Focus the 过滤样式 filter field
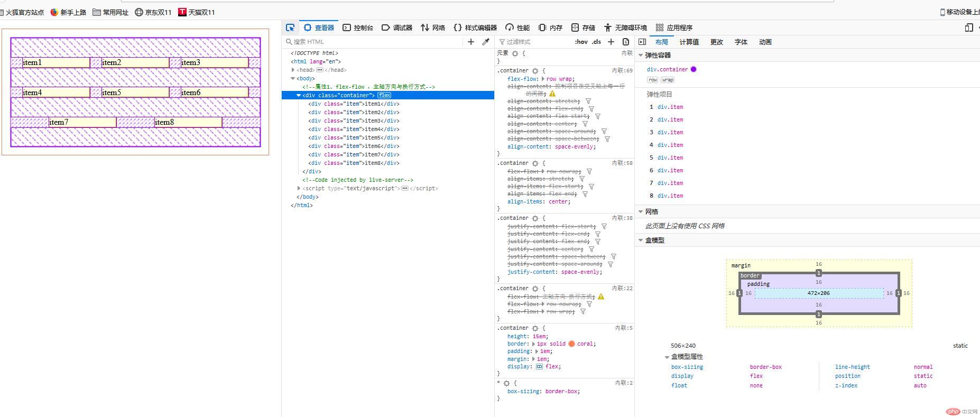980x417 pixels. [534, 42]
